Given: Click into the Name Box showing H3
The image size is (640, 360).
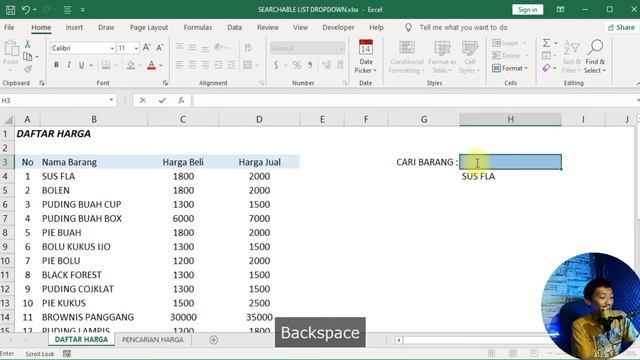Looking at the screenshot, I should [x=53, y=100].
